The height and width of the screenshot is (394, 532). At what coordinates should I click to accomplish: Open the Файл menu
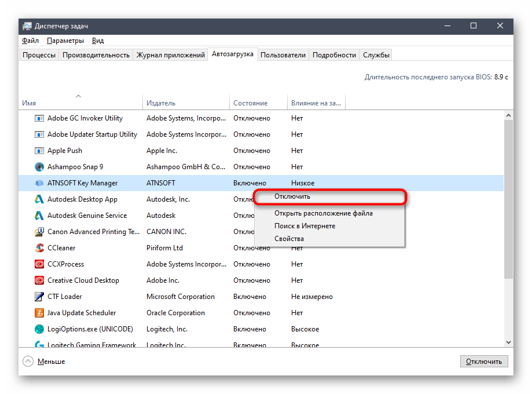(30, 41)
